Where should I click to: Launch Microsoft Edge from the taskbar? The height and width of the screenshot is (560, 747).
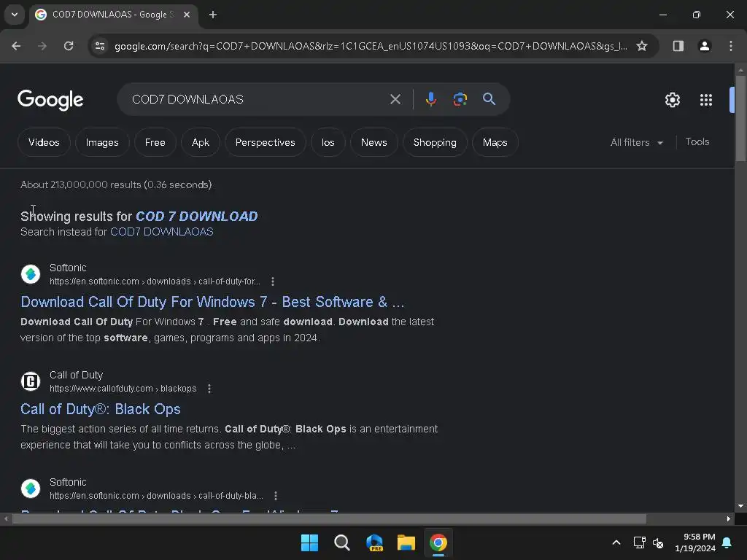[374, 542]
